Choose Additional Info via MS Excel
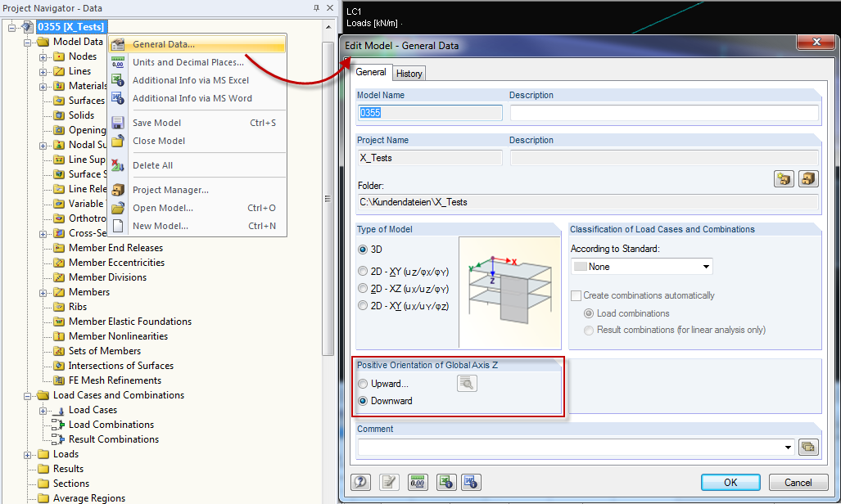The height and width of the screenshot is (504, 841). tap(197, 80)
